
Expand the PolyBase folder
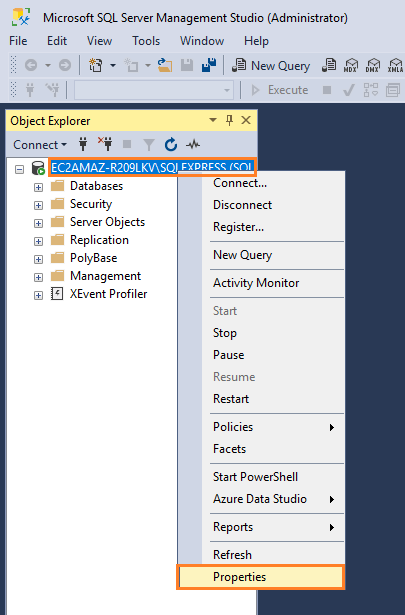tap(38, 259)
